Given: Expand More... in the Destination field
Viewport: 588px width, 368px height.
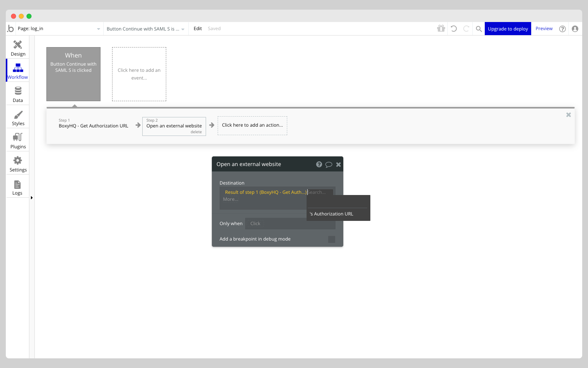Looking at the screenshot, I should [x=230, y=199].
